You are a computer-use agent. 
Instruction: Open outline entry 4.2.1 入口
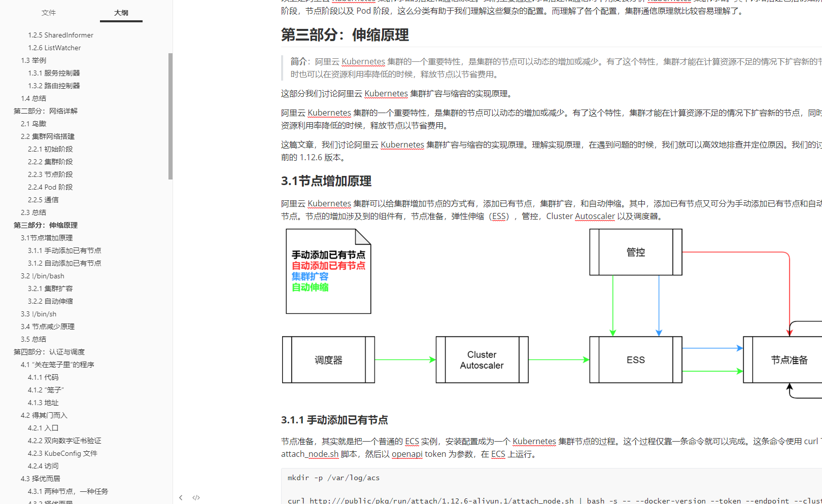pos(43,428)
